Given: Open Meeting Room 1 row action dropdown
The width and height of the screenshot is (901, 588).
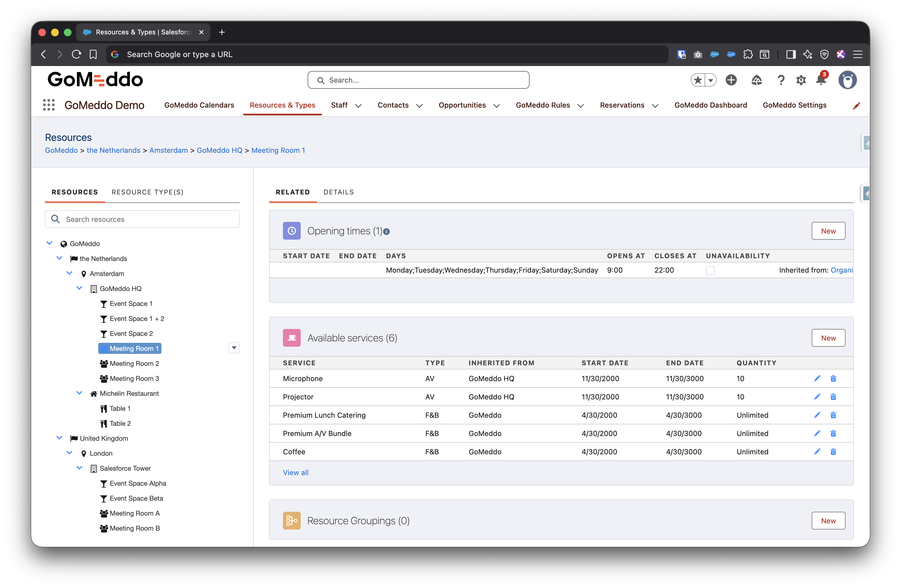Looking at the screenshot, I should pyautogui.click(x=234, y=348).
